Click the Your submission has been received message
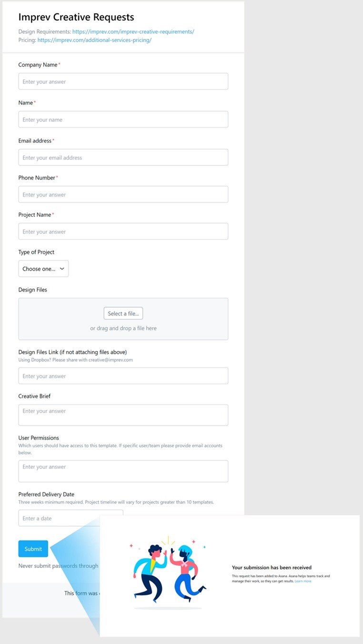The height and width of the screenshot is (644, 363). pos(272,568)
